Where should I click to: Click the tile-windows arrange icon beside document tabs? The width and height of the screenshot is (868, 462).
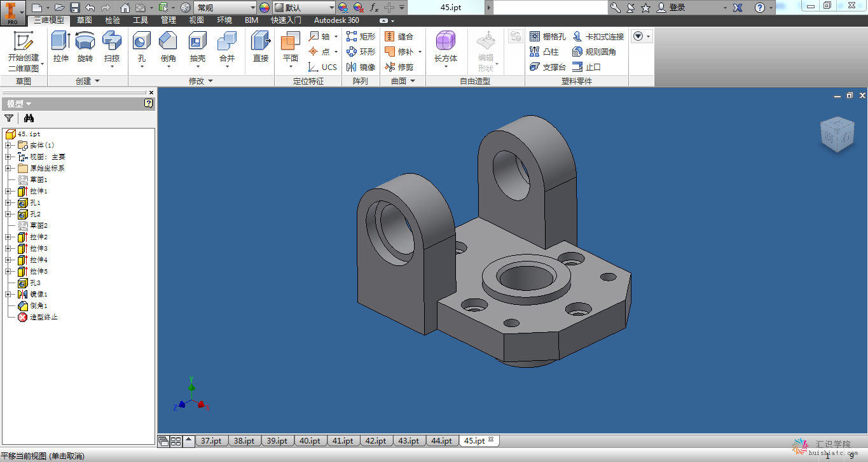coord(176,441)
